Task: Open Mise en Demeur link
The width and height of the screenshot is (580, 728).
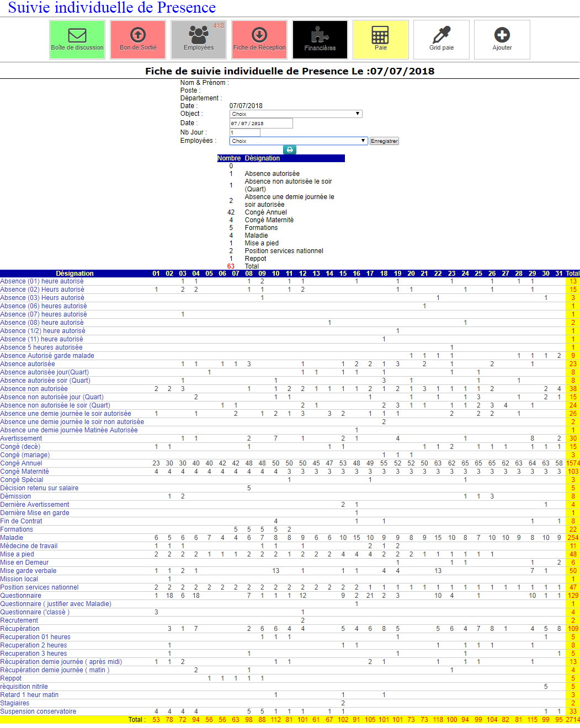Action: pos(24,563)
